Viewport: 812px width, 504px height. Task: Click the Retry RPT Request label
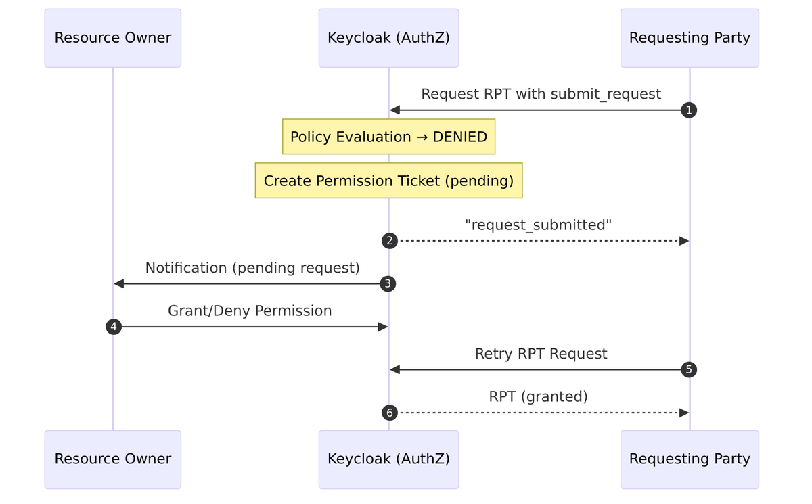click(541, 354)
